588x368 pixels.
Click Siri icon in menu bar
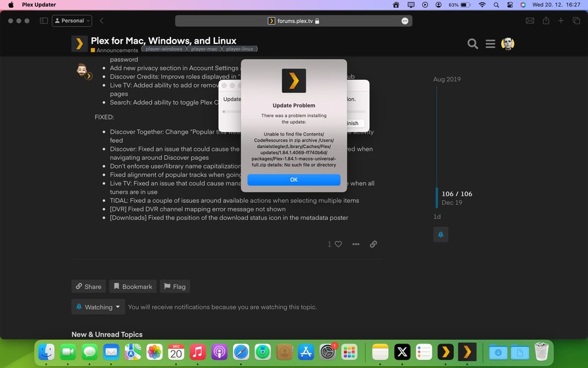tap(523, 5)
